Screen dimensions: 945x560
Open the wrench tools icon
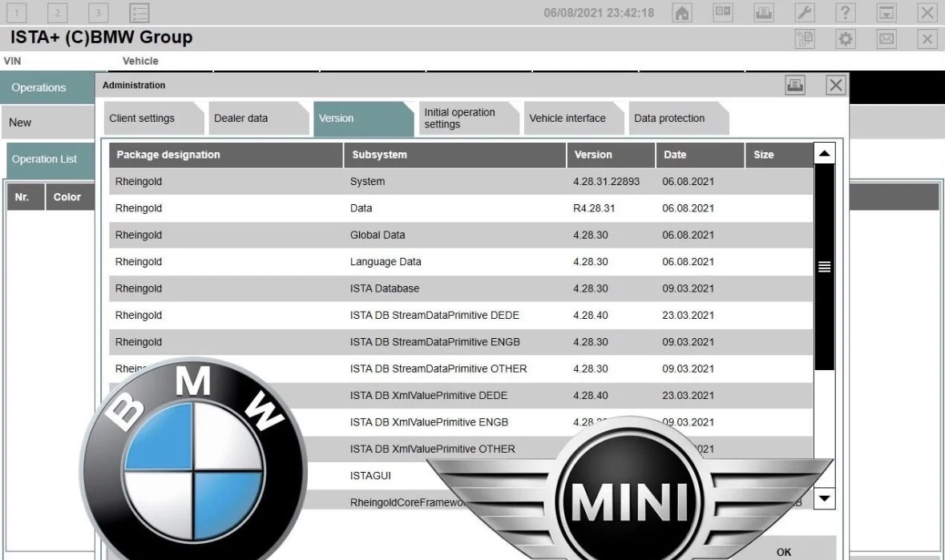(x=805, y=13)
